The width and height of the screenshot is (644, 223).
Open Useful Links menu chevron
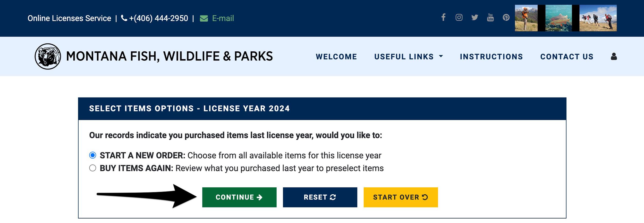(x=441, y=57)
